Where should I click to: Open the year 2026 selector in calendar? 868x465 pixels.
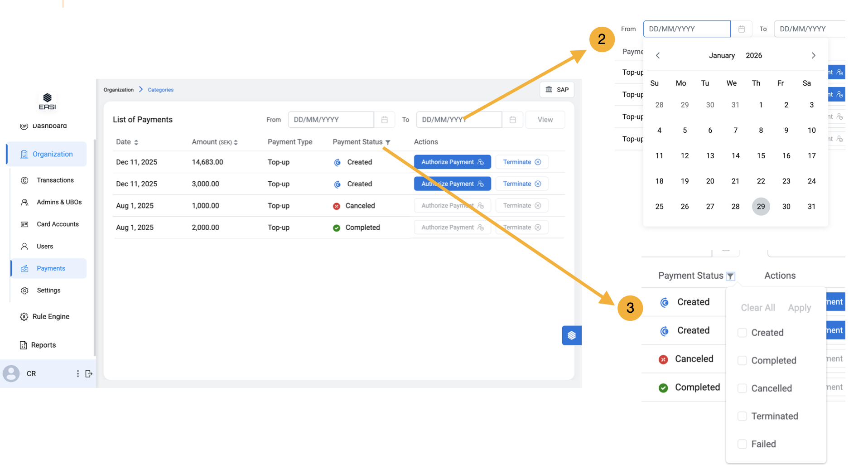(753, 55)
